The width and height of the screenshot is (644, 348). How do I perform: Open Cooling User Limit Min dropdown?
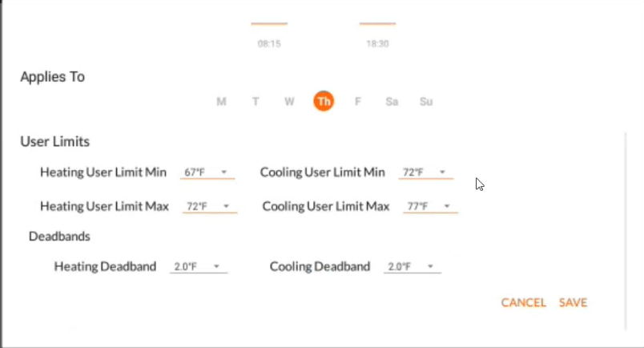pyautogui.click(x=426, y=172)
